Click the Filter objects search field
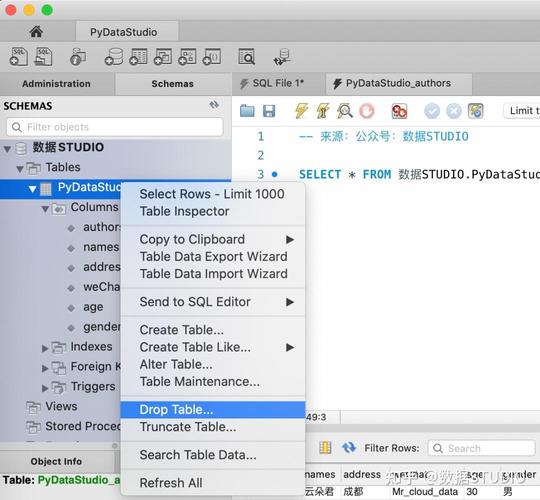This screenshot has height=500, width=540. 115,127
